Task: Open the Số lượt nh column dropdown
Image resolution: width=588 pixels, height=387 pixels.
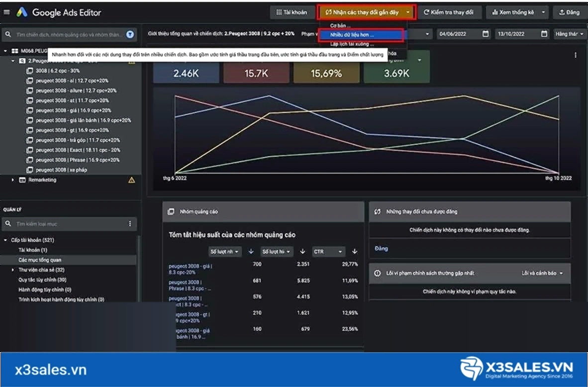Action: pyautogui.click(x=225, y=252)
